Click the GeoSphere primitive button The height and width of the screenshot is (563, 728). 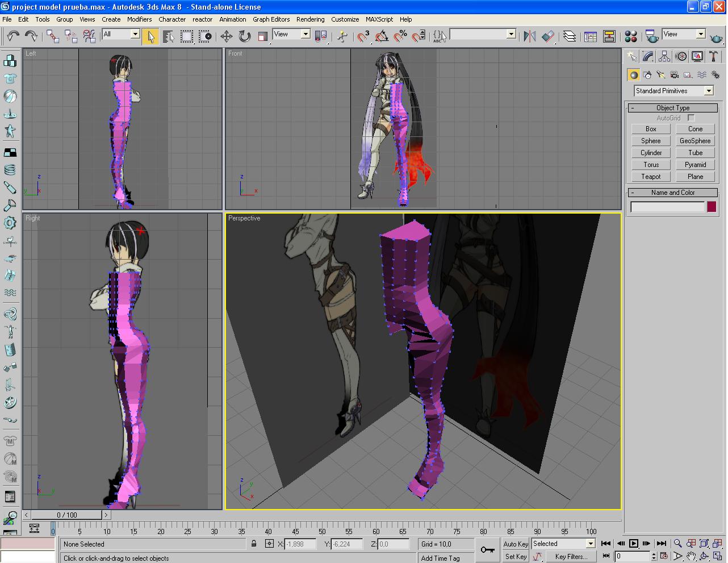click(x=695, y=141)
